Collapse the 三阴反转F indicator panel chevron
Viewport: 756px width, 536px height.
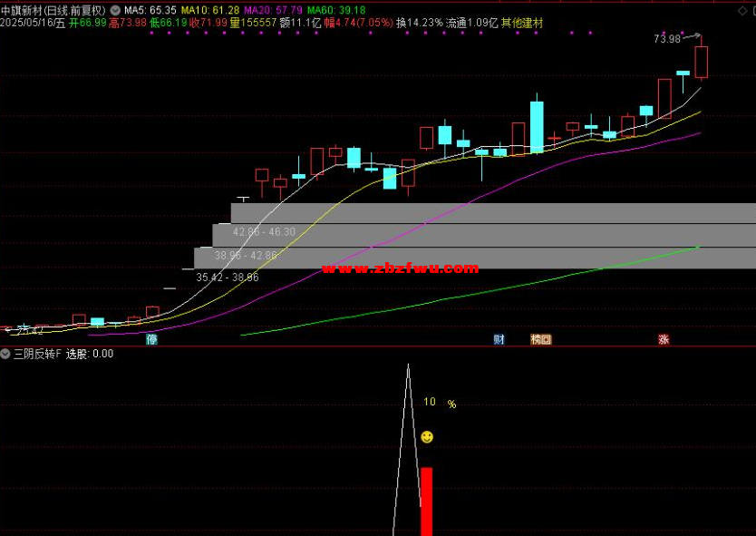[5, 354]
